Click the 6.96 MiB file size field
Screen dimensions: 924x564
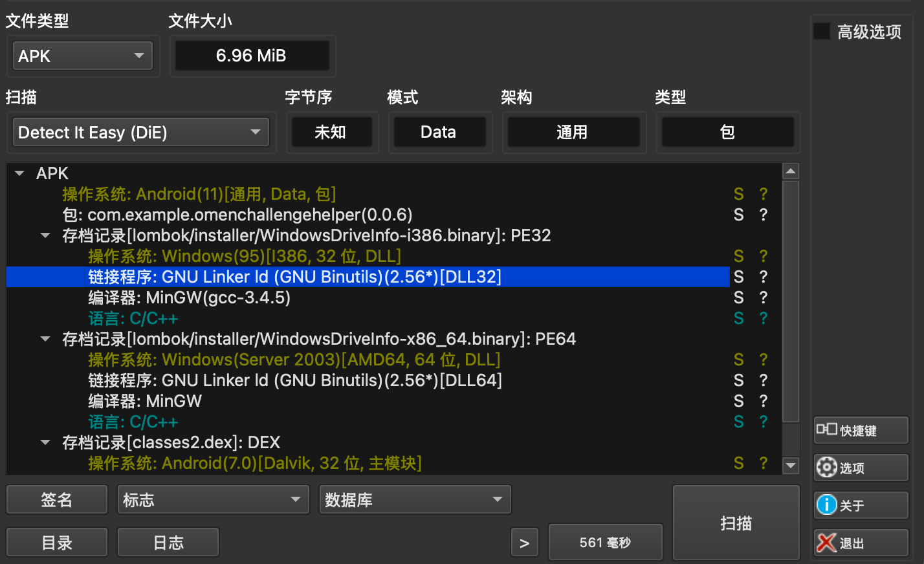(x=252, y=56)
